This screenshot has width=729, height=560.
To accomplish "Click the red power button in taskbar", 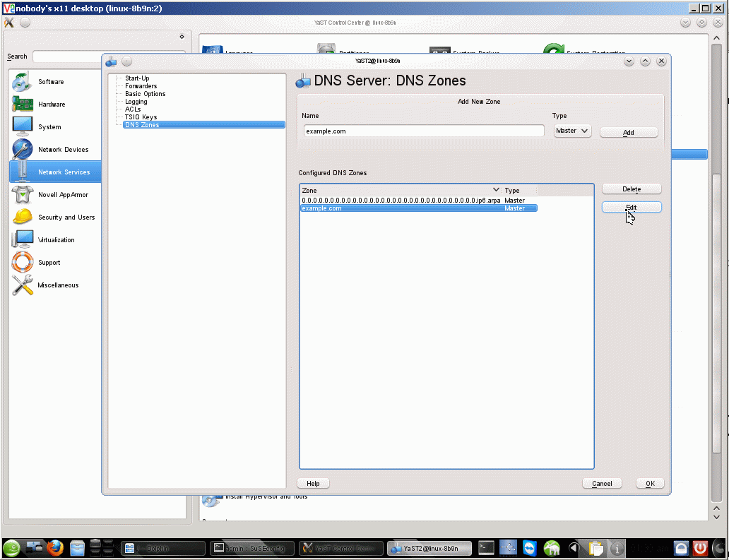I will pyautogui.click(x=700, y=549).
